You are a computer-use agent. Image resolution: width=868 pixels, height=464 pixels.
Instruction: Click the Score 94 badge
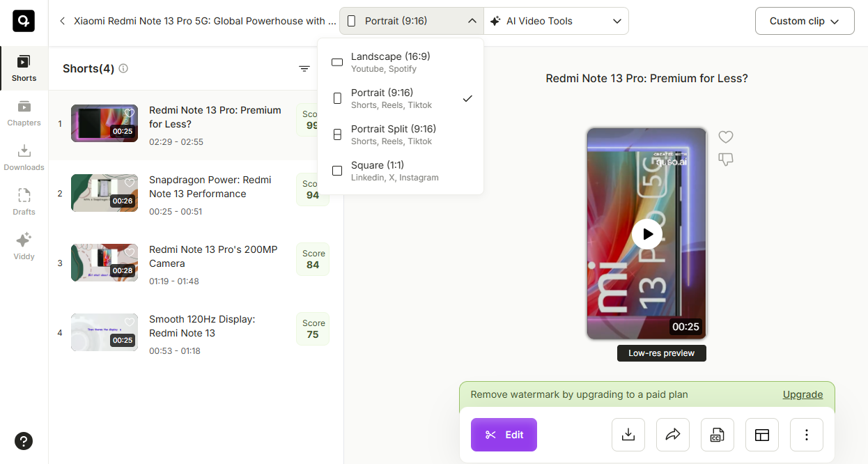(x=313, y=190)
